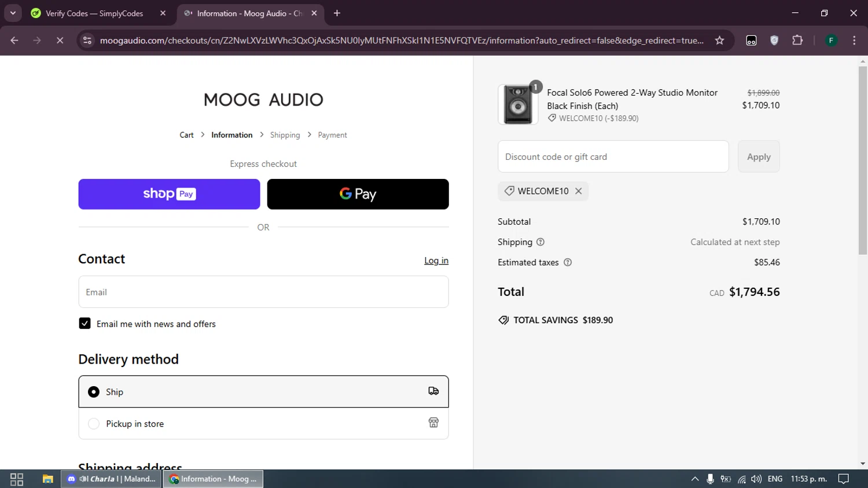The height and width of the screenshot is (488, 868).
Task: Switch the ENG input language
Action: [x=775, y=479]
